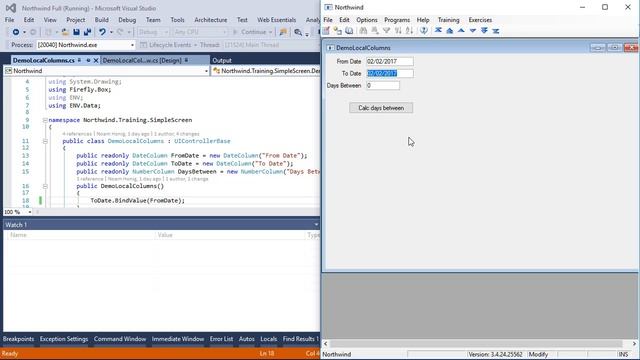
Task: Click the From Date input field
Action: tap(389, 61)
